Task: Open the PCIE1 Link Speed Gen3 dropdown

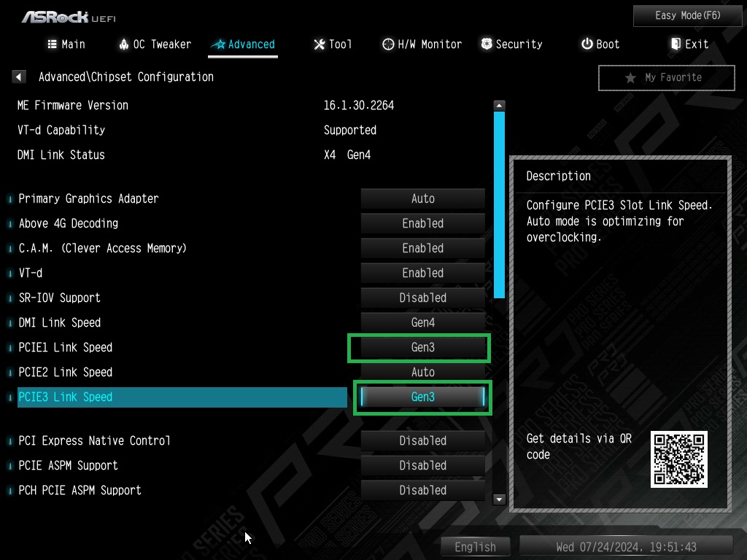Action: coord(422,348)
